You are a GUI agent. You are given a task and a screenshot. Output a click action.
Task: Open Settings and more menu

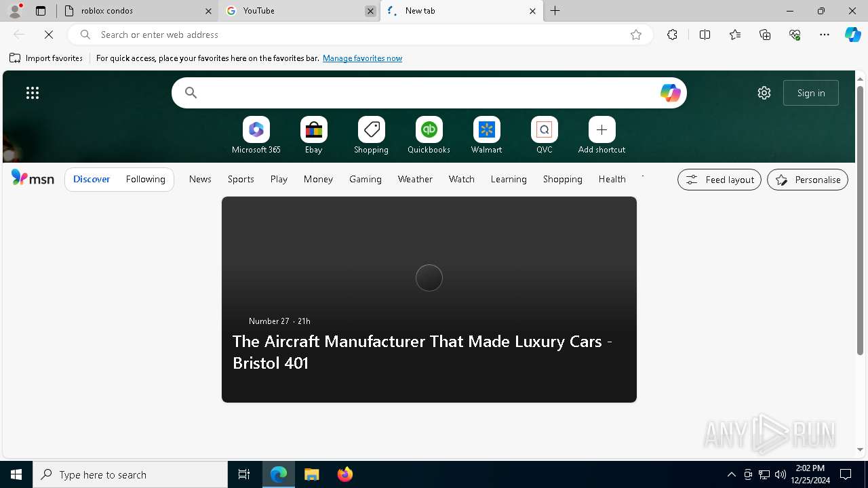pyautogui.click(x=825, y=35)
